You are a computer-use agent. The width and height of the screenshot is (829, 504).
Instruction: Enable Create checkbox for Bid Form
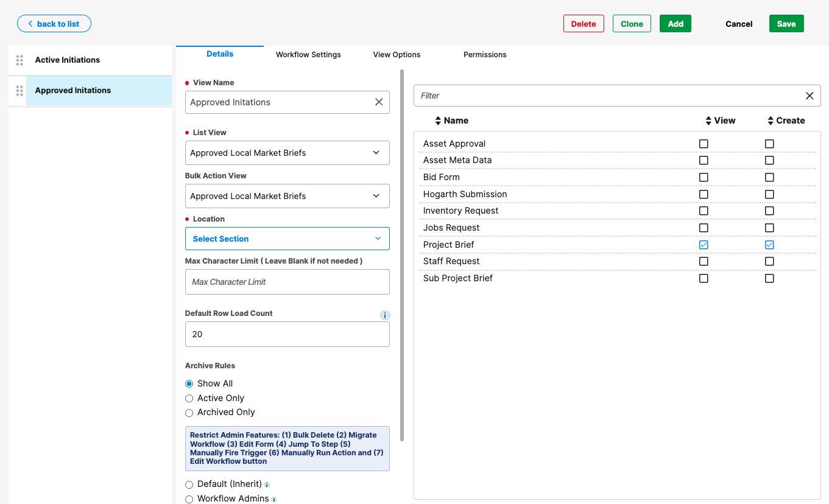click(769, 177)
